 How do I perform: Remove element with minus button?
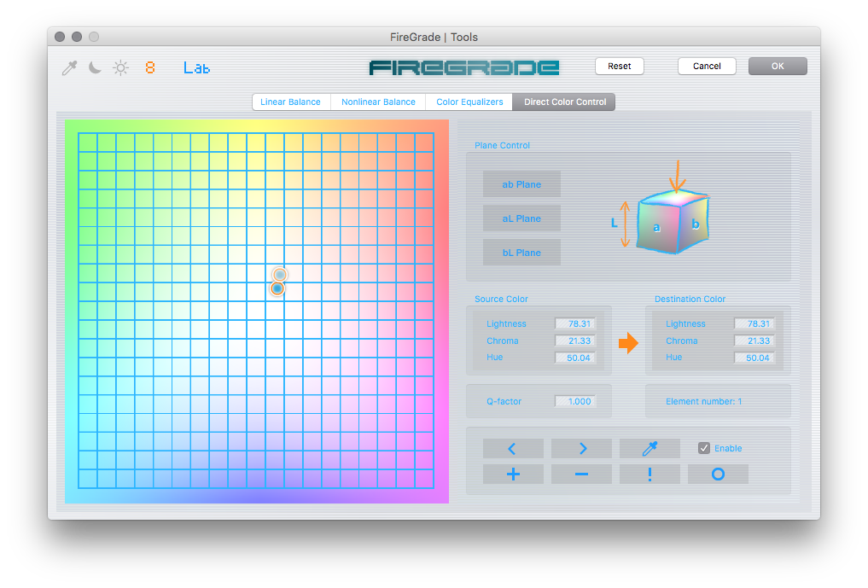coord(581,474)
